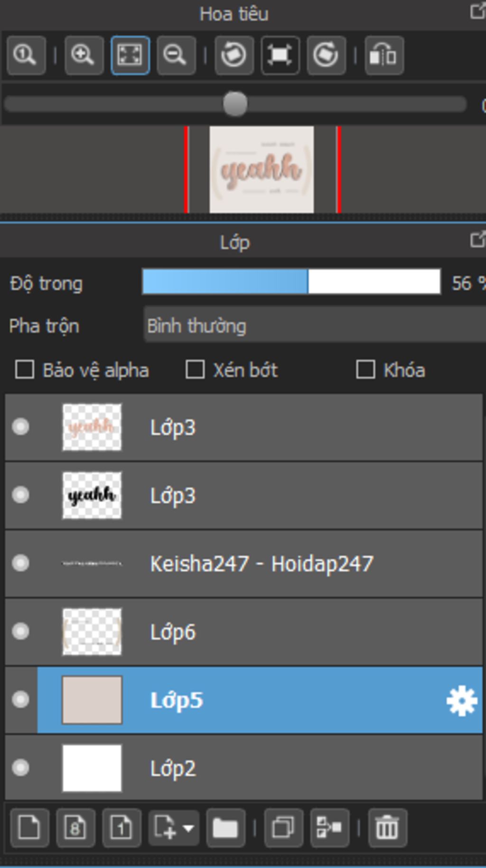Click the flip horizontal view icon
Image resolution: width=486 pixels, height=868 pixels.
383,56
